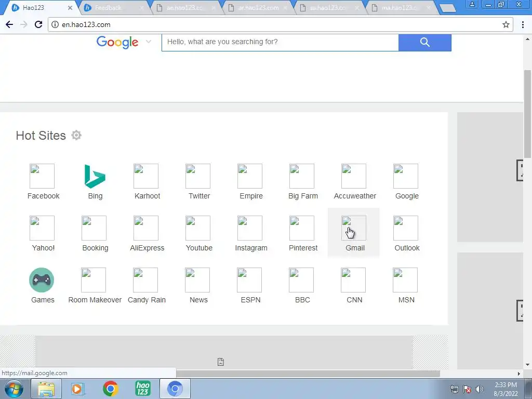Open the Gmail site icon
This screenshot has height=399, width=532.
[x=353, y=228]
